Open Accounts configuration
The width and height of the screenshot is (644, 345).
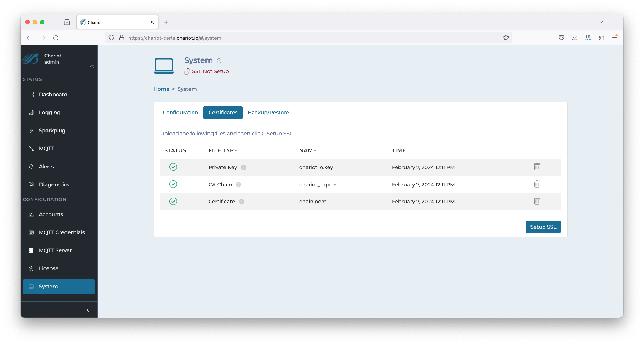(59, 214)
